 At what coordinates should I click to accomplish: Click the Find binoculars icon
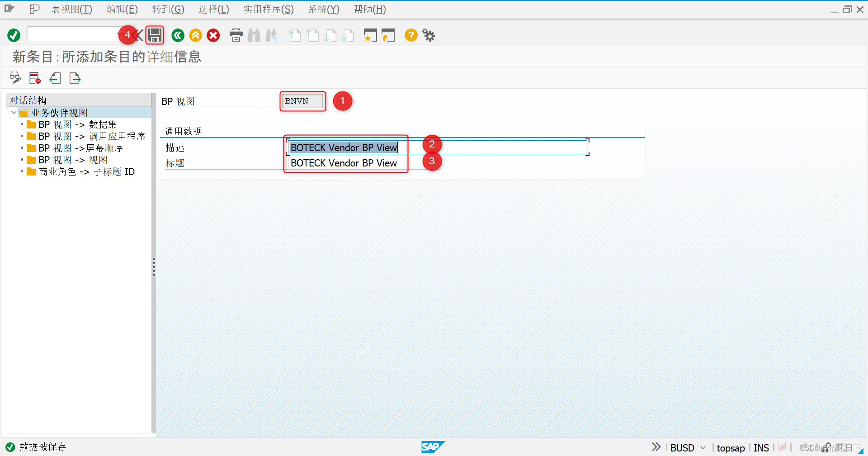[x=254, y=35]
